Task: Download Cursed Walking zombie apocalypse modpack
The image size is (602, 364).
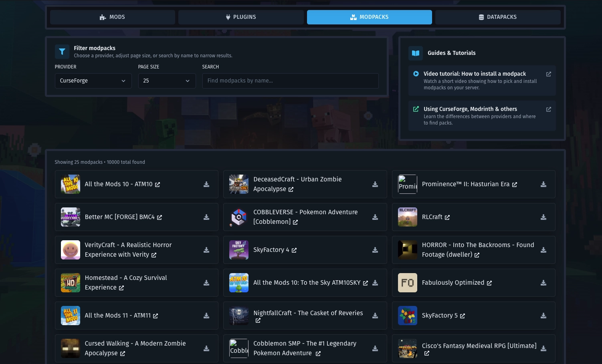Action: coord(206,348)
